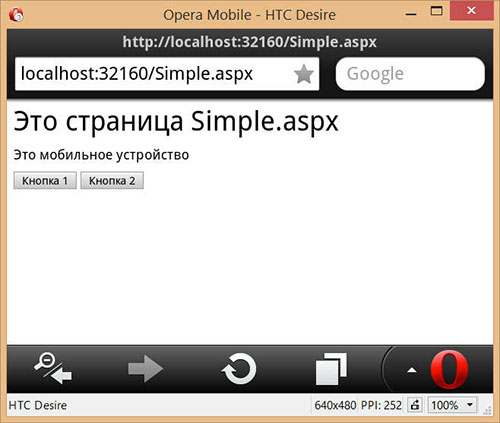This screenshot has width=500, height=423.
Task: Click the Кнопка 2 button
Action: pyautogui.click(x=112, y=181)
